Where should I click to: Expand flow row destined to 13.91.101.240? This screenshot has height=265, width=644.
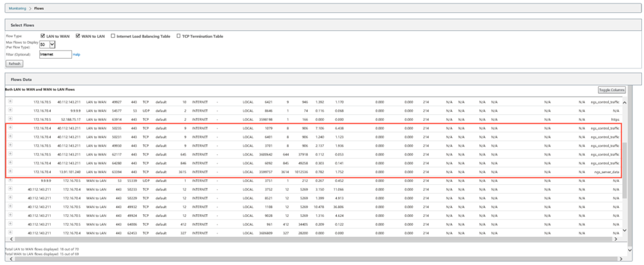10,171
